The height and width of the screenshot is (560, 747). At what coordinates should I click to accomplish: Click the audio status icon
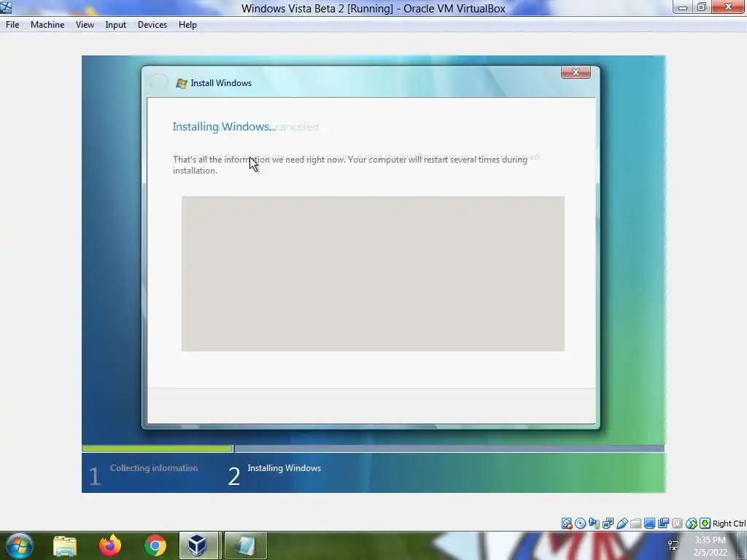[594, 524]
